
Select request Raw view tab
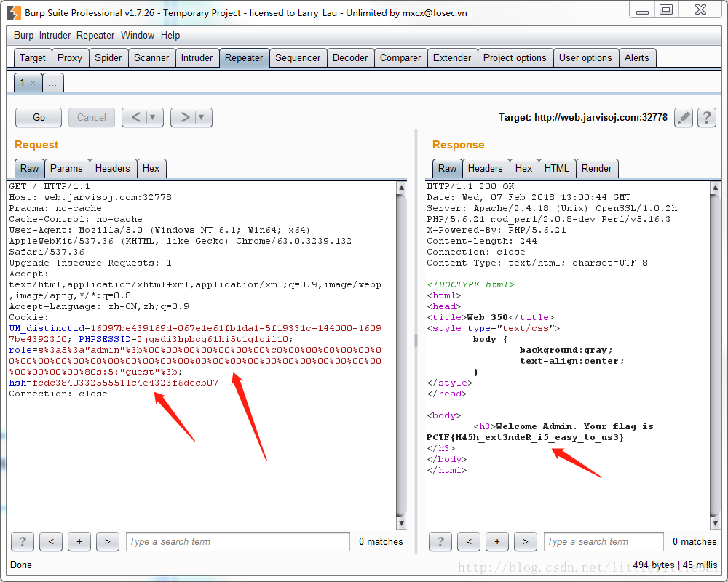click(29, 169)
